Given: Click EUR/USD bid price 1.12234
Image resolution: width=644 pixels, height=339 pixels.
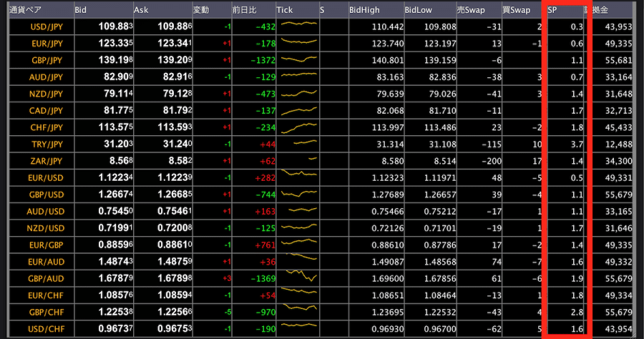Looking at the screenshot, I should tap(115, 177).
